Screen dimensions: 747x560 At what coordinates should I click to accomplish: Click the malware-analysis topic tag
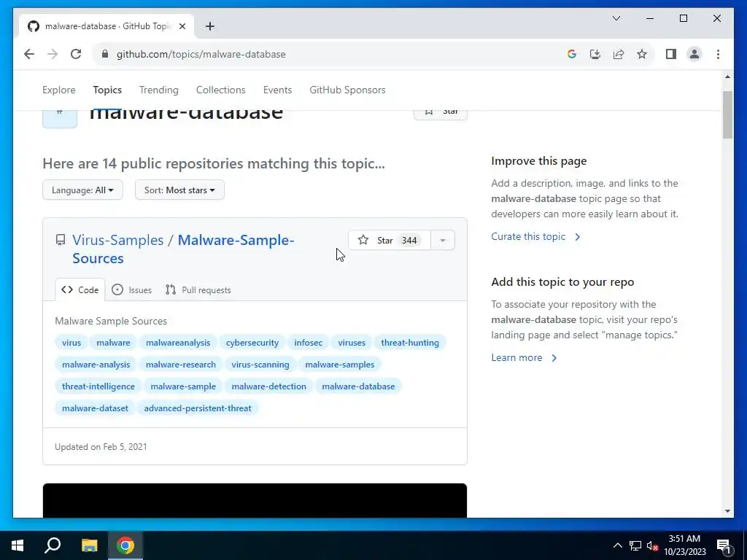tap(96, 365)
